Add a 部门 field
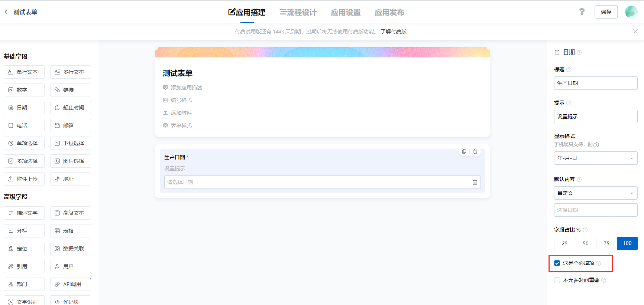The height and width of the screenshot is (305, 644). coord(24,284)
